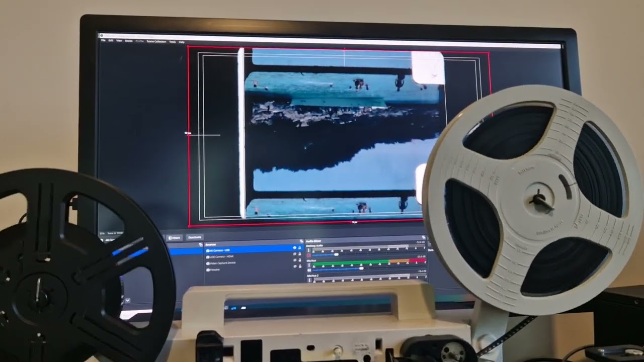Toggle lock on USB Camera - HDMI source
Image resolution: width=644 pixels, height=362 pixels.
pos(300,254)
